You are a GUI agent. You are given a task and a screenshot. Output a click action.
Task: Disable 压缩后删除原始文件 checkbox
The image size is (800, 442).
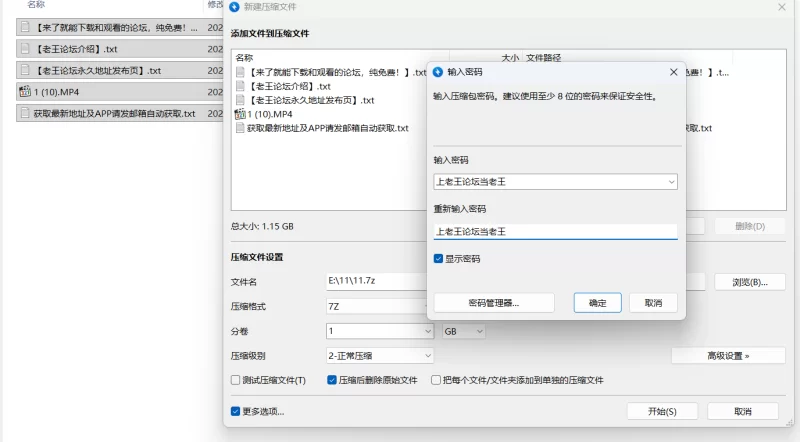(x=332, y=380)
